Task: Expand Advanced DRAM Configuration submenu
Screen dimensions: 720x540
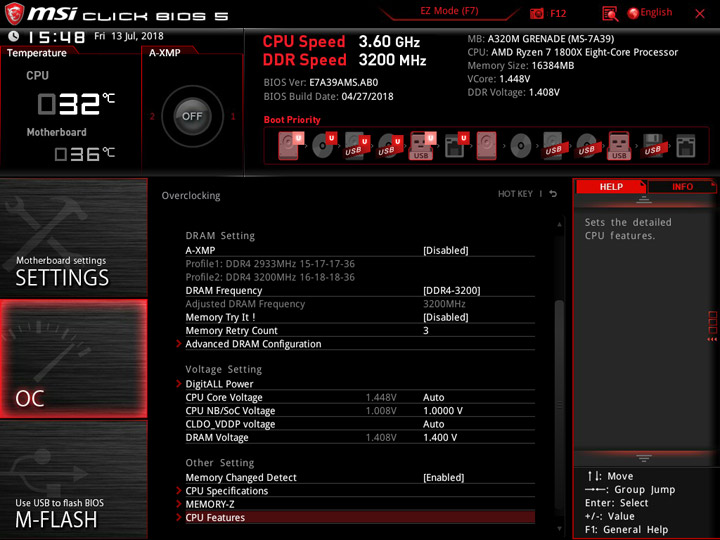Action: pyautogui.click(x=253, y=344)
